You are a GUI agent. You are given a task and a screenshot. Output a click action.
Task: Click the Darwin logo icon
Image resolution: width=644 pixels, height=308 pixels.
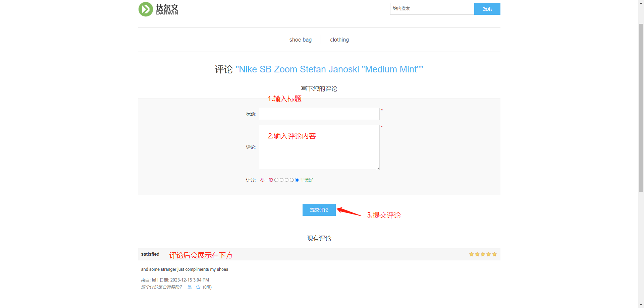pyautogui.click(x=146, y=9)
